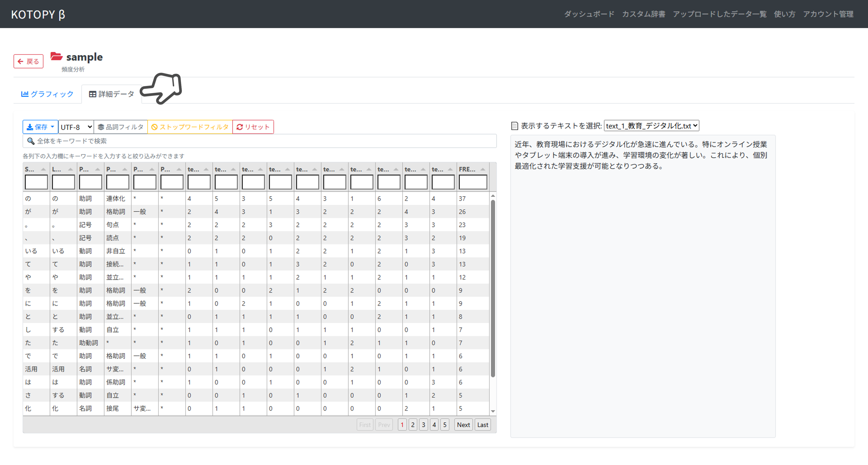Expand the UTF-8 encoding selector
Viewport: 868px width, 465px height.
[76, 127]
